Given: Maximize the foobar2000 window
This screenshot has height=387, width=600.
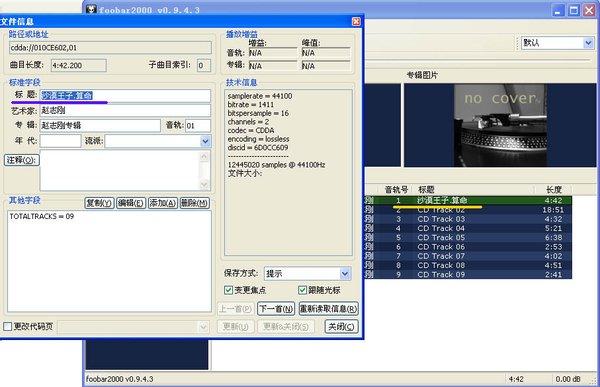Looking at the screenshot, I should 574,10.
